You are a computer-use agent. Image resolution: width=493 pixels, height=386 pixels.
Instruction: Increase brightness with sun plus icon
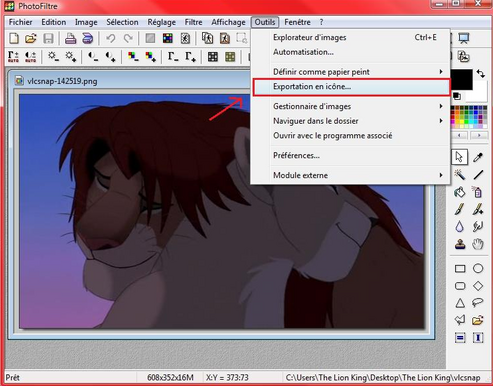(71, 56)
